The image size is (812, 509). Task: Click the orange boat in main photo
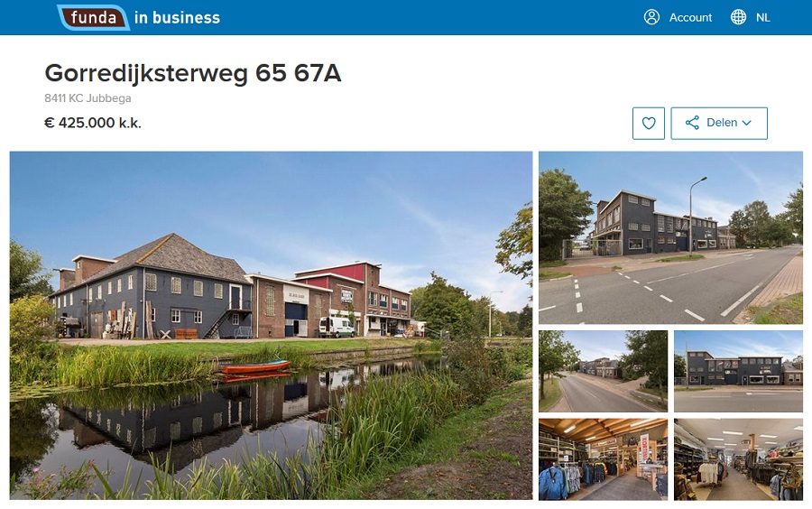point(254,367)
